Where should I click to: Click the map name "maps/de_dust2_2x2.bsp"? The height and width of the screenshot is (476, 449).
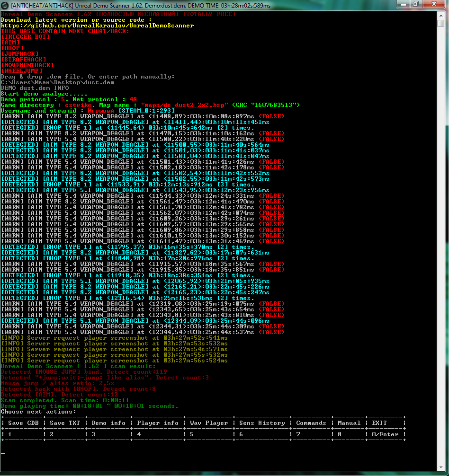tap(184, 105)
